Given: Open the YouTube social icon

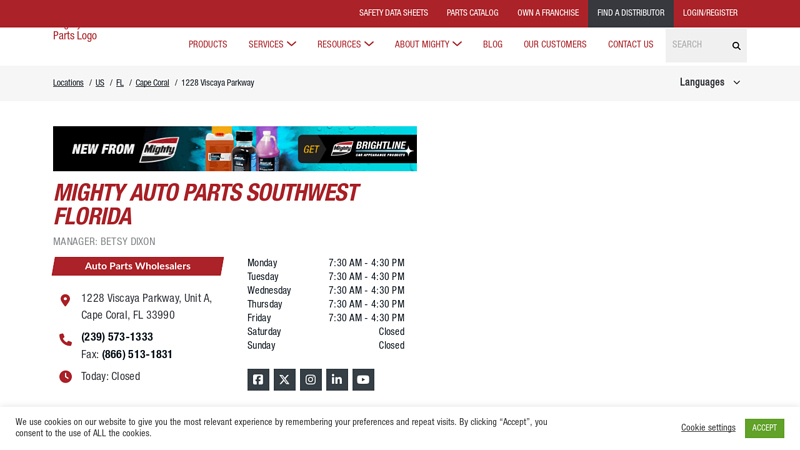Looking at the screenshot, I should pyautogui.click(x=363, y=380).
